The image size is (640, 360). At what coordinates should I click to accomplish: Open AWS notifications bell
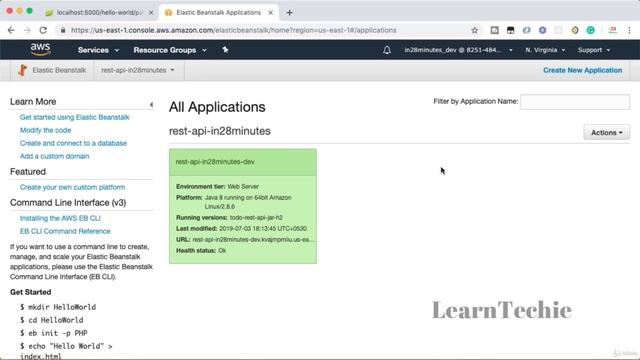pyautogui.click(x=387, y=50)
